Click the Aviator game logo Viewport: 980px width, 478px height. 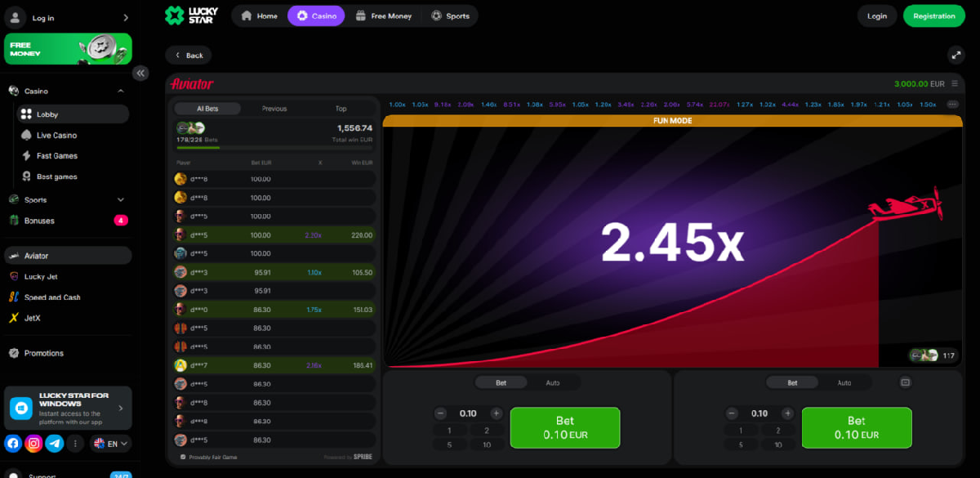pos(192,83)
